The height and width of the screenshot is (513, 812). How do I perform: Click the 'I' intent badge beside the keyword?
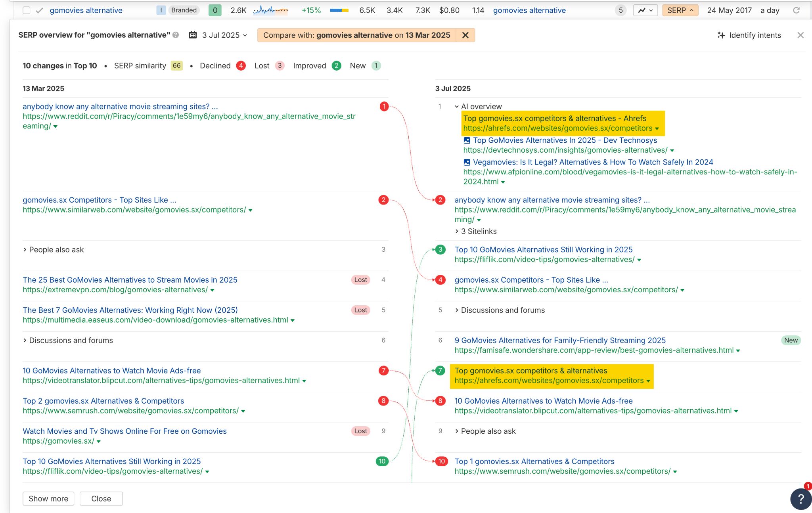(x=161, y=10)
